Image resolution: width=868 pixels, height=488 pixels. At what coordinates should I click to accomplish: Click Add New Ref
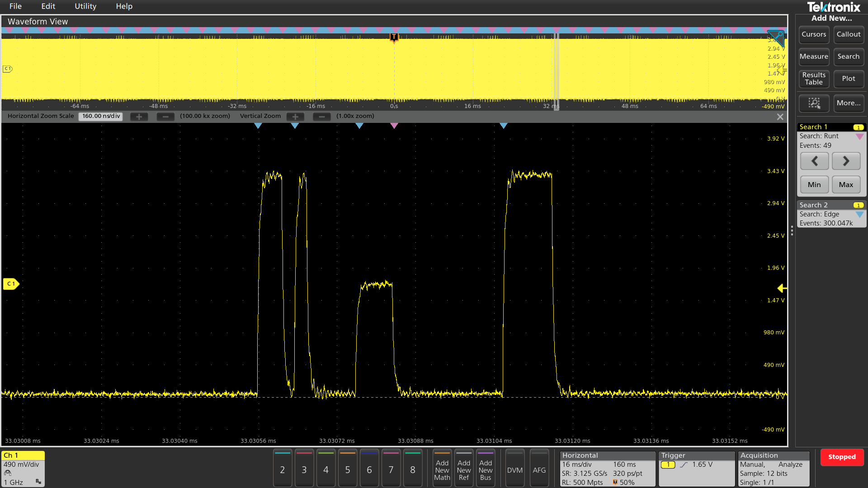coord(464,469)
